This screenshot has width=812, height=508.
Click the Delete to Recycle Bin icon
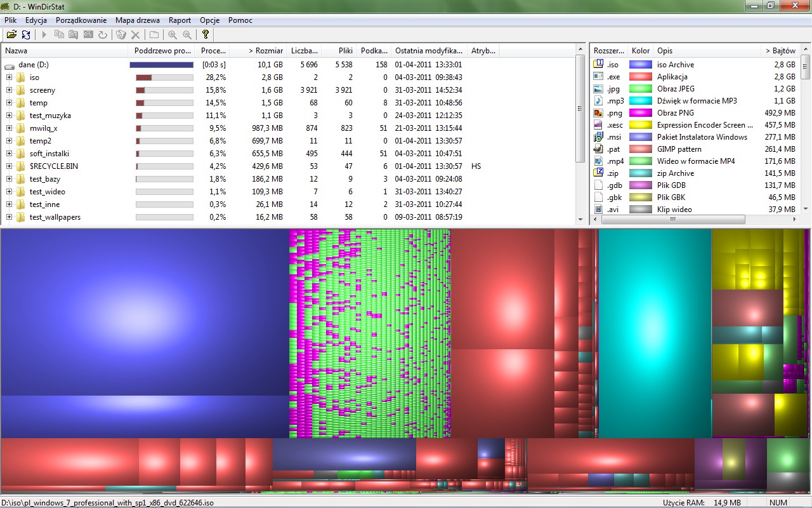[x=121, y=35]
